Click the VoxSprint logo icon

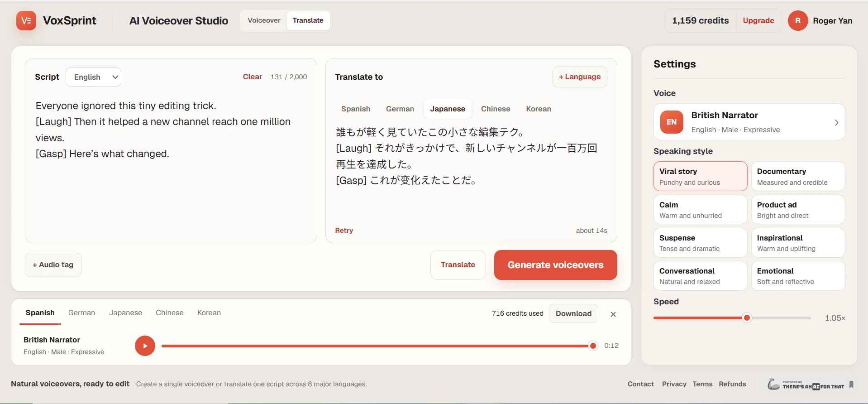click(26, 21)
